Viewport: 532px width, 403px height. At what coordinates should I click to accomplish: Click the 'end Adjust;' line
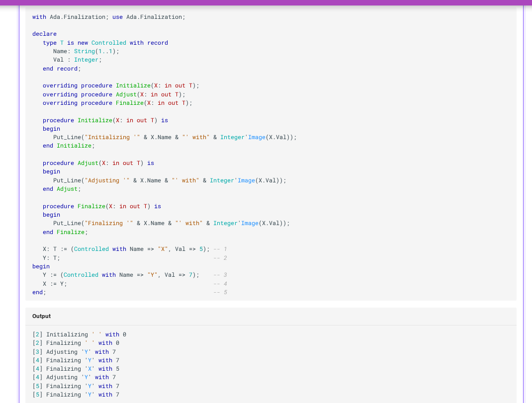(62, 189)
